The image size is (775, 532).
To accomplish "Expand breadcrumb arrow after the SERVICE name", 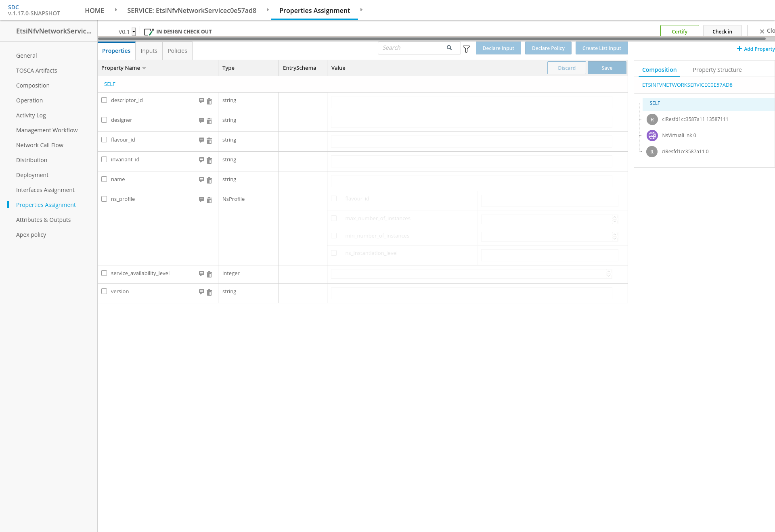I will [268, 10].
